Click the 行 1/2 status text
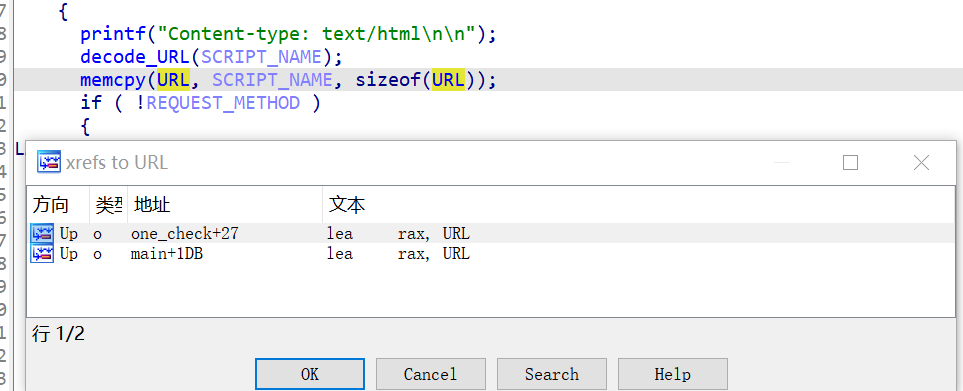This screenshot has width=963, height=391. pos(58,334)
